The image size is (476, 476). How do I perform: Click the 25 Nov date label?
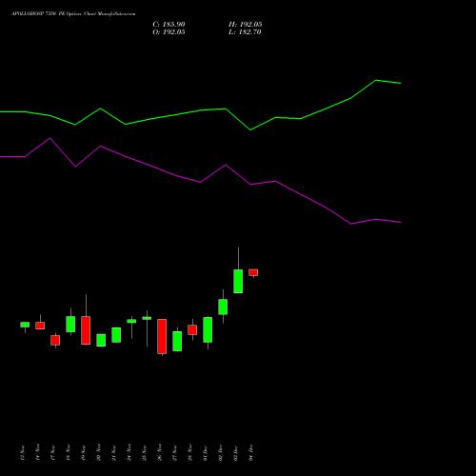pos(145,452)
